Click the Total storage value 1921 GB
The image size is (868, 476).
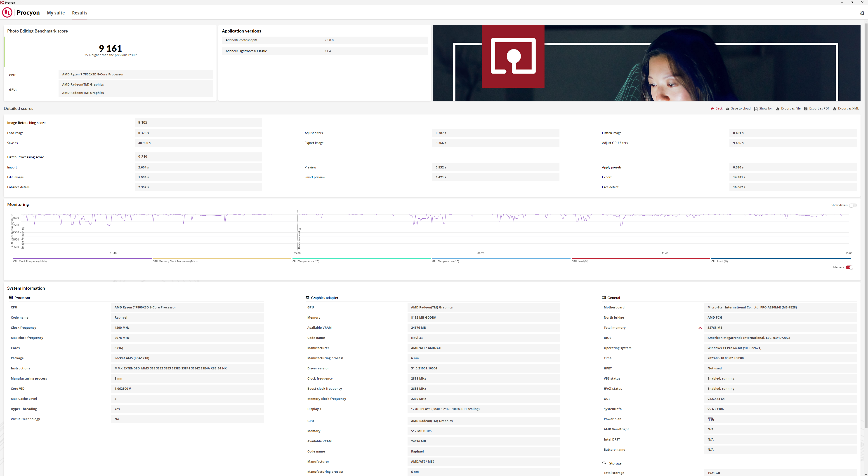(x=780, y=473)
